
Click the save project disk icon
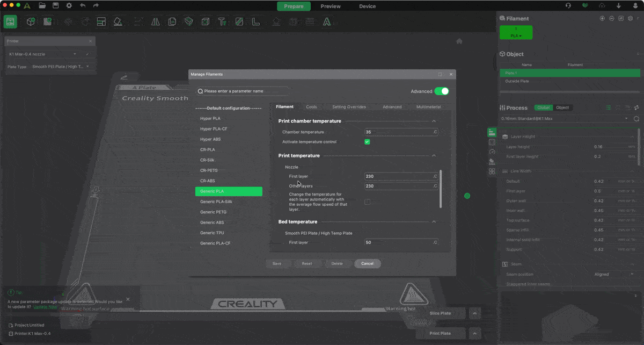tap(55, 6)
